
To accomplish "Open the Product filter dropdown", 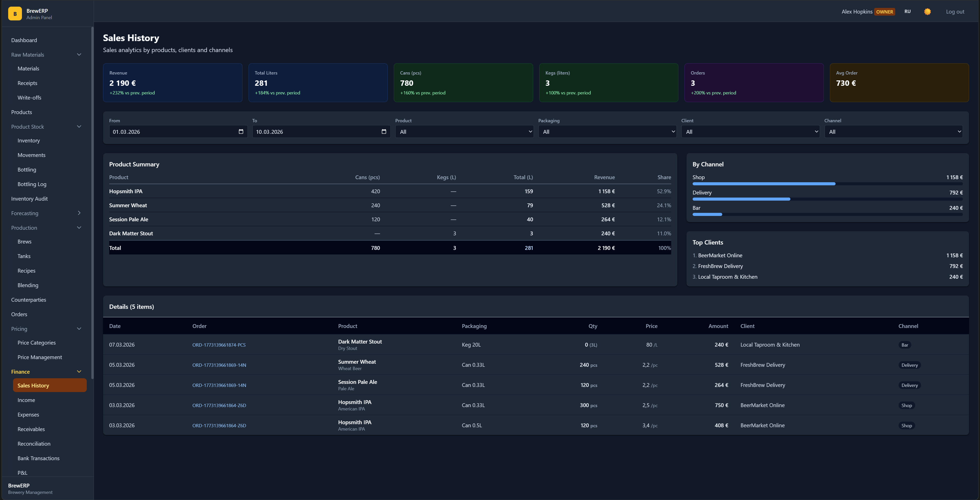I will click(464, 132).
